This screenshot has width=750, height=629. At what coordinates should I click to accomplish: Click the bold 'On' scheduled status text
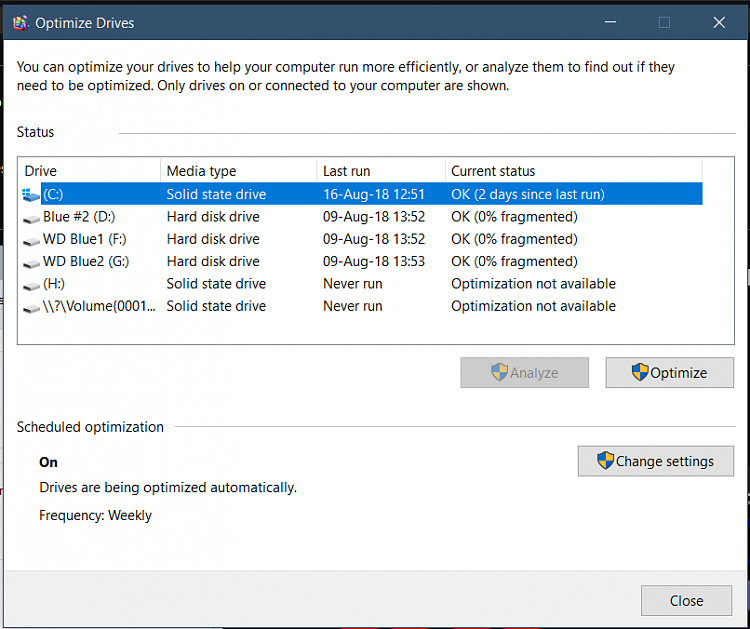[48, 462]
